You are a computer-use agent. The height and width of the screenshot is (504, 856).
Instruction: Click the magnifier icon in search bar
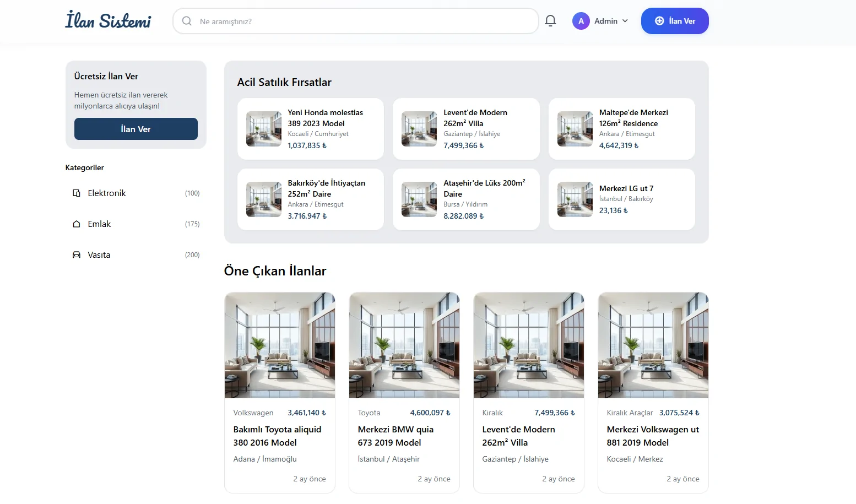tap(187, 21)
